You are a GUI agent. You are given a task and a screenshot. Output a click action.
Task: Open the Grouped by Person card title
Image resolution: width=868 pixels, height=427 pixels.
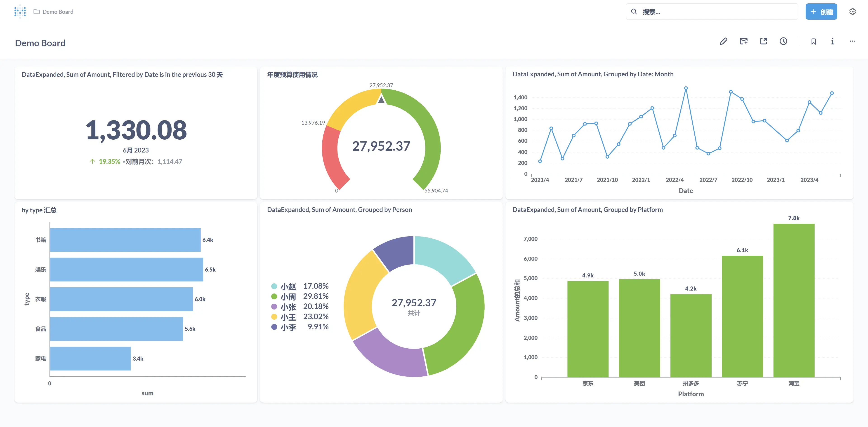pyautogui.click(x=339, y=210)
